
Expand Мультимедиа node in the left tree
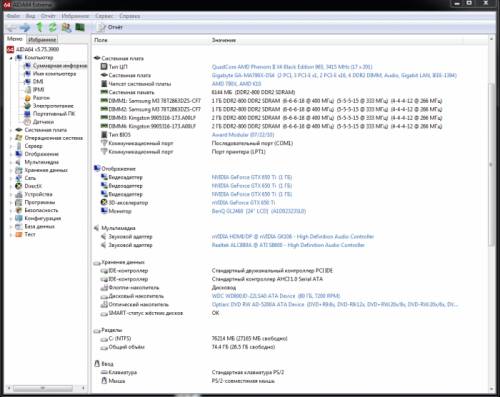tap(11, 162)
